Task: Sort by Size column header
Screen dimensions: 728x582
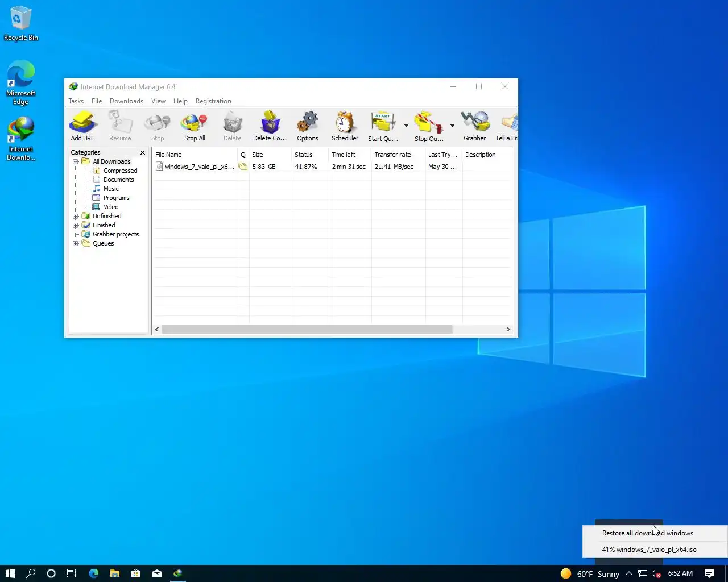Action: [x=270, y=155]
